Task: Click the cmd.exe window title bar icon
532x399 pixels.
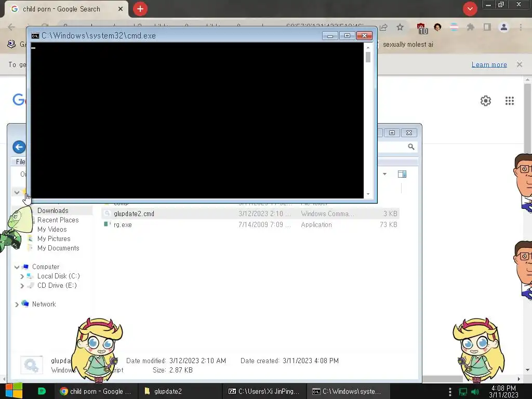Action: tap(35, 36)
